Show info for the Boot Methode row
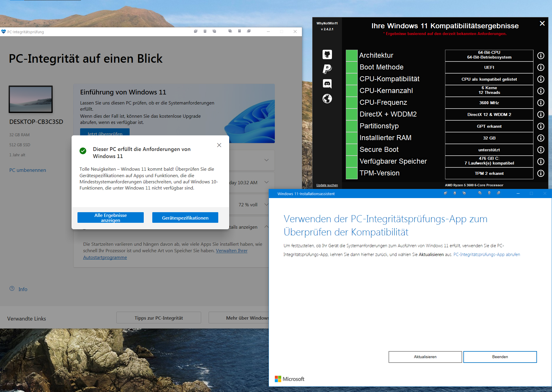Viewport: 552px width, 392px height. pyautogui.click(x=541, y=67)
